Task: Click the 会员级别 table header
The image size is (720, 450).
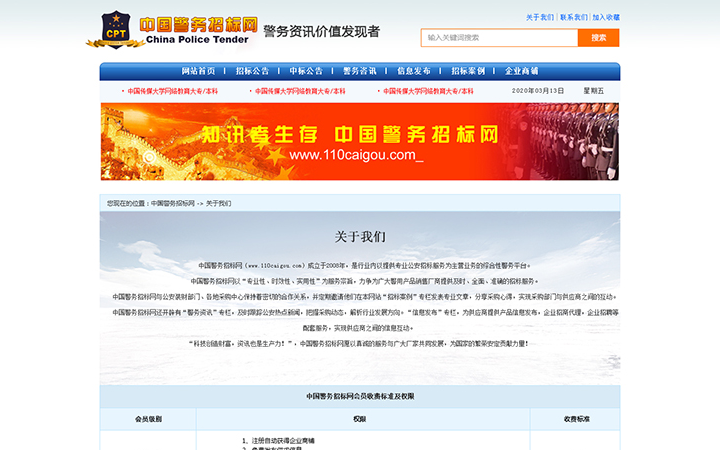Action: 148,419
